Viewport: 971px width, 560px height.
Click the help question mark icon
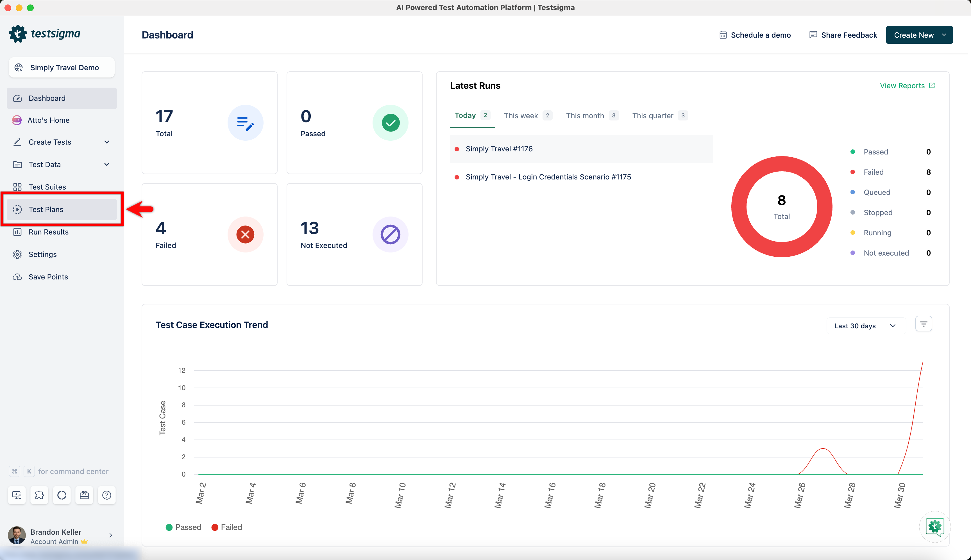[106, 495]
